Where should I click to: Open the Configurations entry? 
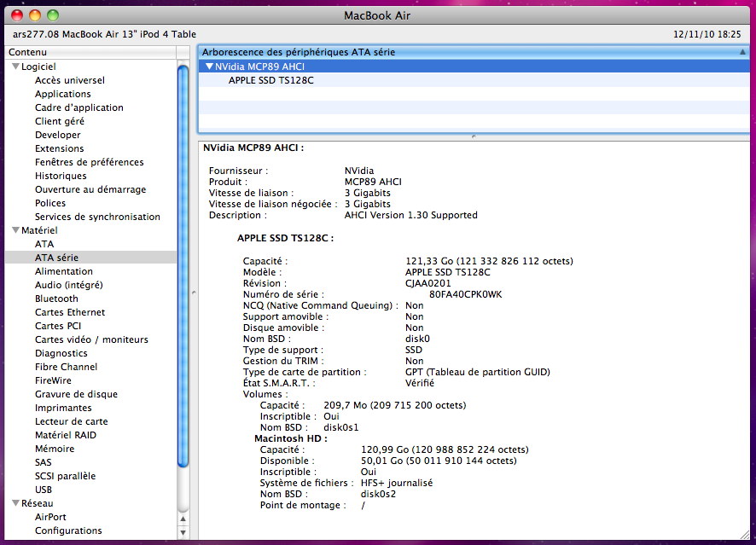68,531
